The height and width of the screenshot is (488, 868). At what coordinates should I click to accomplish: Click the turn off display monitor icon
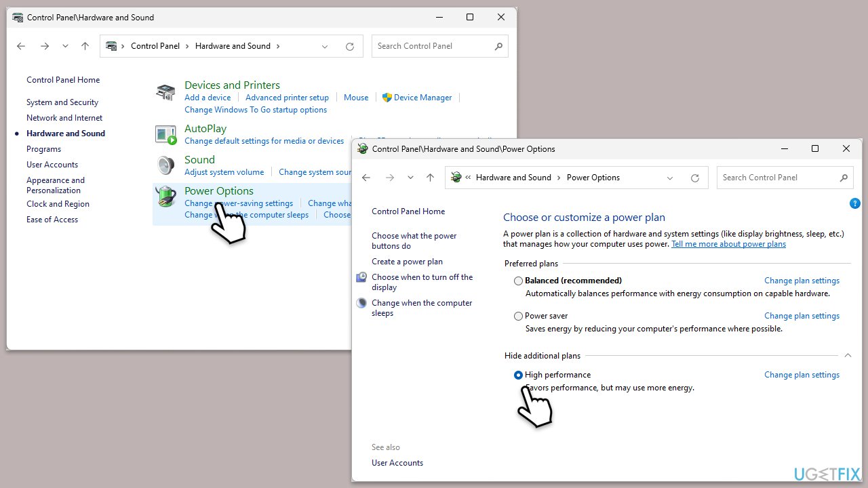click(x=362, y=277)
